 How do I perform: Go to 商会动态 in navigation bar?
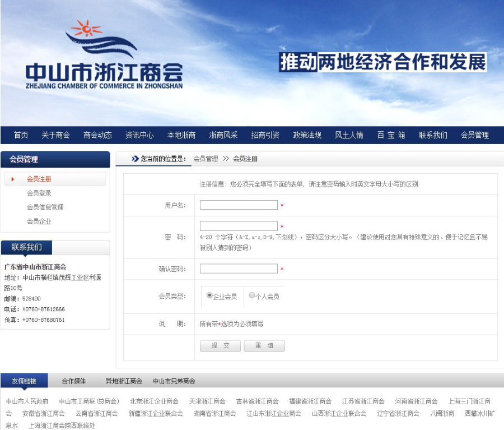point(97,135)
